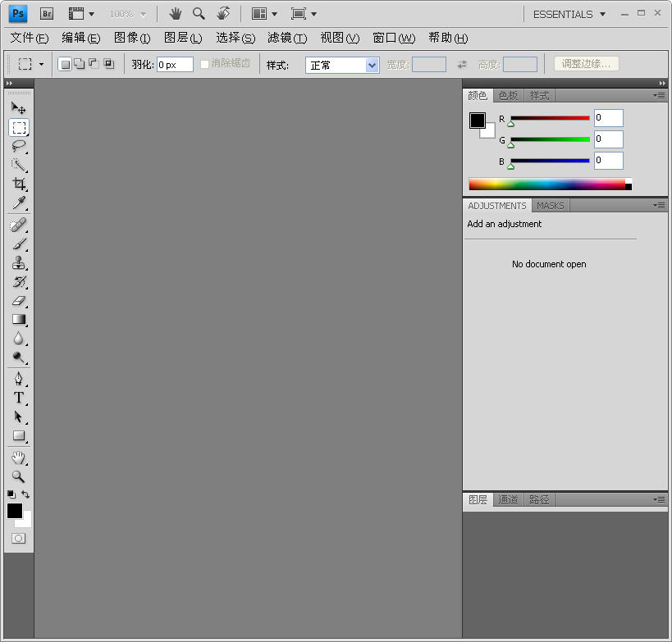Activate the Crop tool
Image resolution: width=672 pixels, height=642 pixels.
pos(18,184)
